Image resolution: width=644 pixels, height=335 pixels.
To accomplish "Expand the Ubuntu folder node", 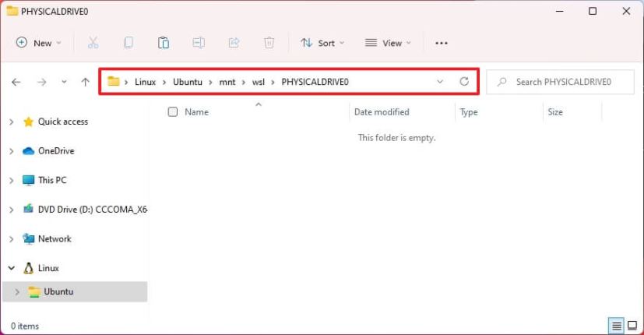I will [x=17, y=291].
